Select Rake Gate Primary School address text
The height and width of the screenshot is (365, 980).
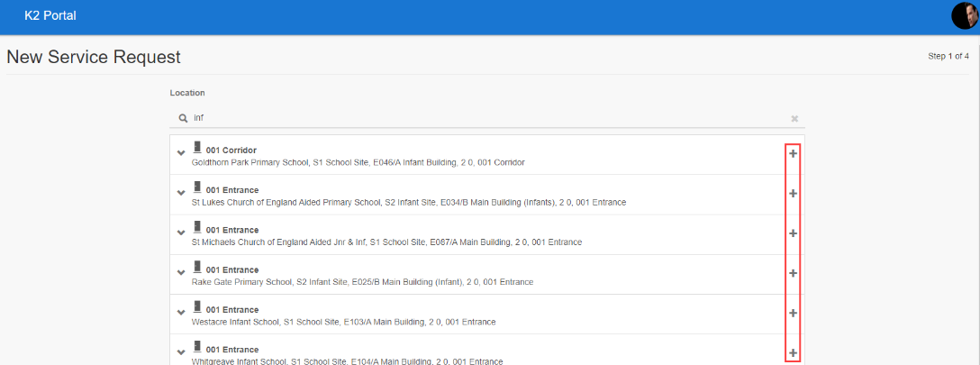(362, 282)
